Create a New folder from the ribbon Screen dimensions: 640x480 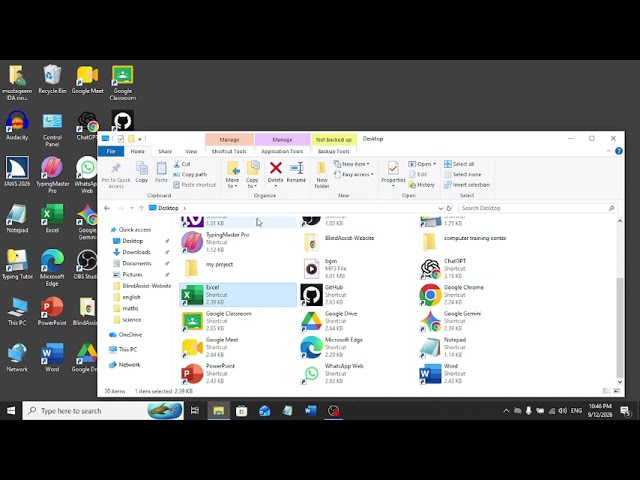[x=322, y=174]
